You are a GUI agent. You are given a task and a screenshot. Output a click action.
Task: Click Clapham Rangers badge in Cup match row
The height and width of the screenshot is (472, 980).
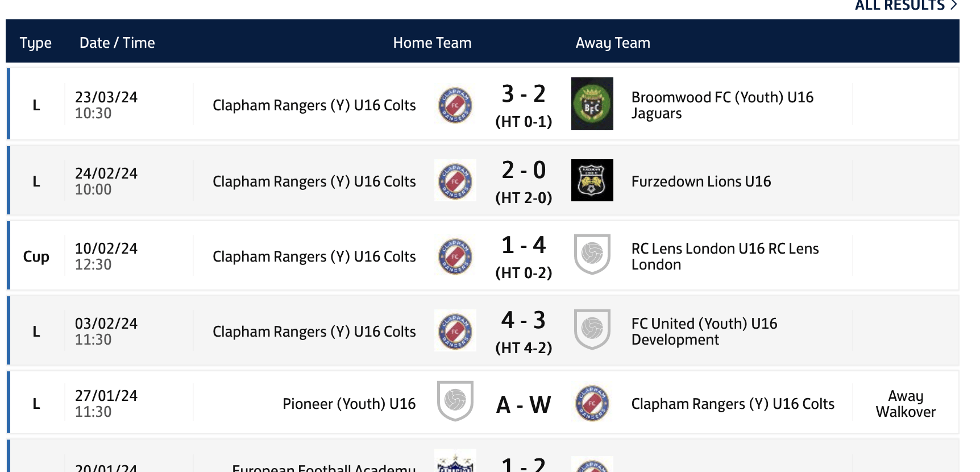pos(455,256)
